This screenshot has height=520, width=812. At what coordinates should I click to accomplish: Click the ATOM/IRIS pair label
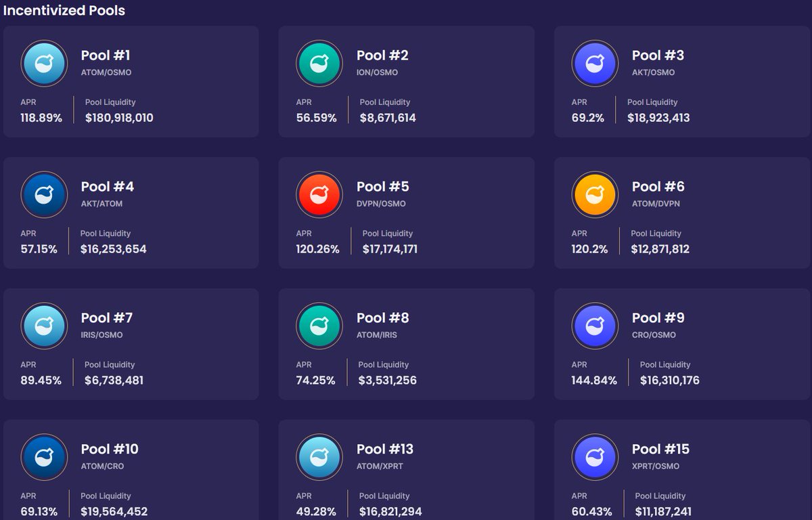tap(376, 335)
